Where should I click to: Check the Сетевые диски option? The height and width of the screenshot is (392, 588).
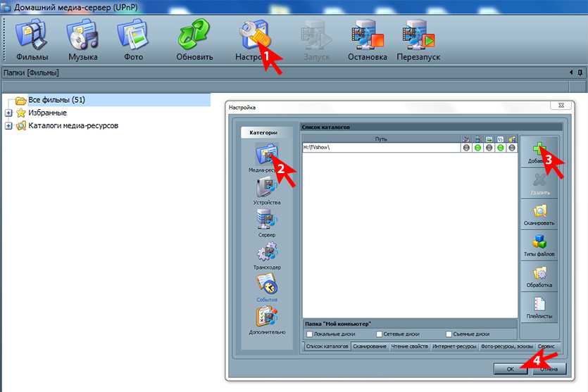point(380,334)
